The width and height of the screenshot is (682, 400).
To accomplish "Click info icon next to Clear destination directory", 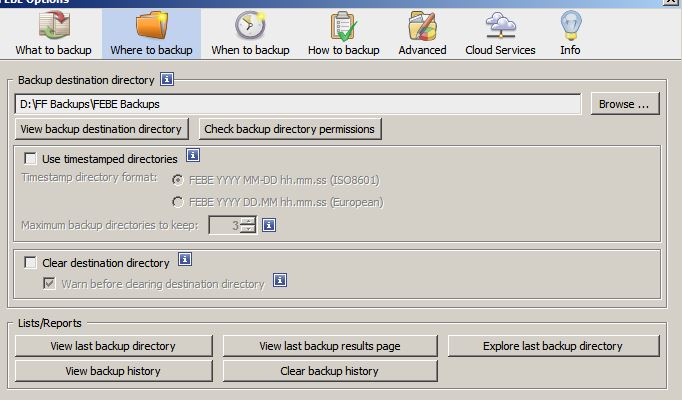I will [185, 260].
